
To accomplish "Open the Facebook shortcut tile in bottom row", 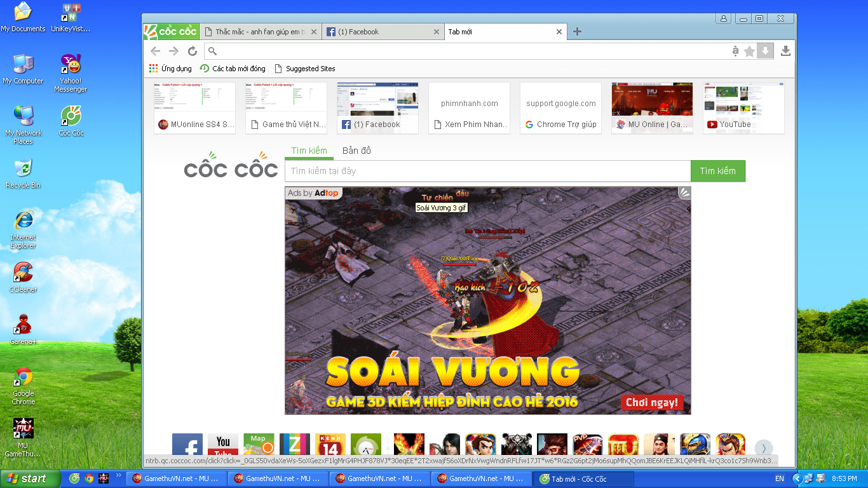I will (187, 444).
